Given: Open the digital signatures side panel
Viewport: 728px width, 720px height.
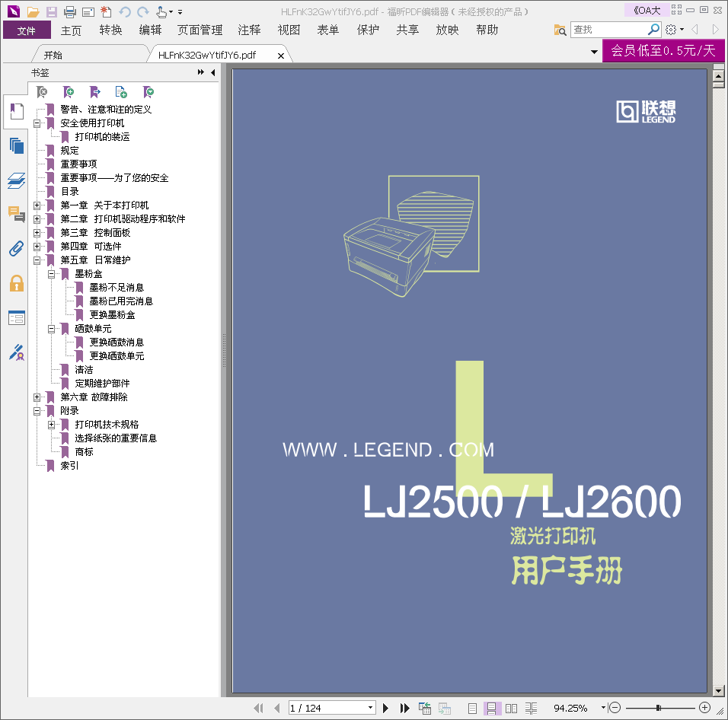Looking at the screenshot, I should click(x=17, y=352).
